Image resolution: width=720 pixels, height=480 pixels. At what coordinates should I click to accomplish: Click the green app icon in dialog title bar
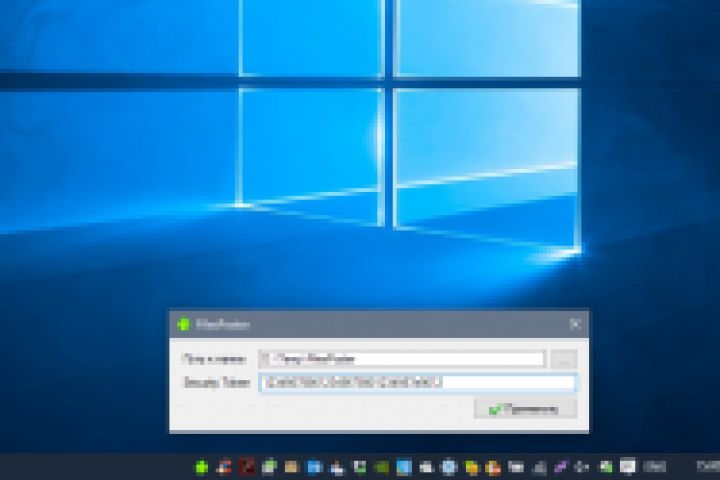coord(183,324)
